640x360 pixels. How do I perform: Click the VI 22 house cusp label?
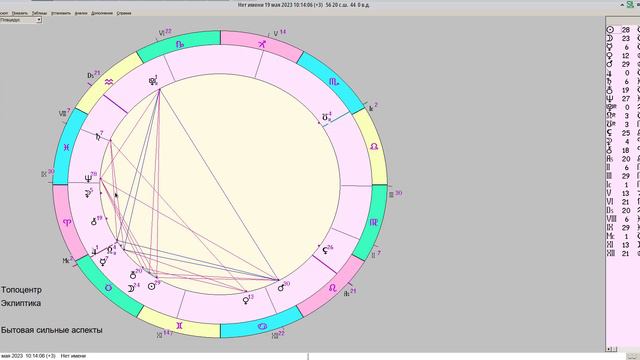(x=165, y=32)
